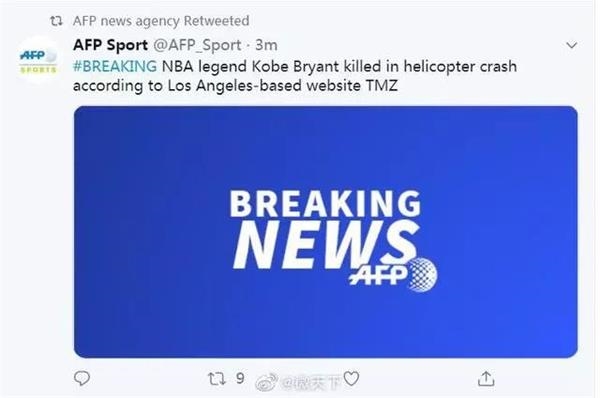Click 'AFP news agency Retweeted' label
600x398 pixels.
[161, 21]
